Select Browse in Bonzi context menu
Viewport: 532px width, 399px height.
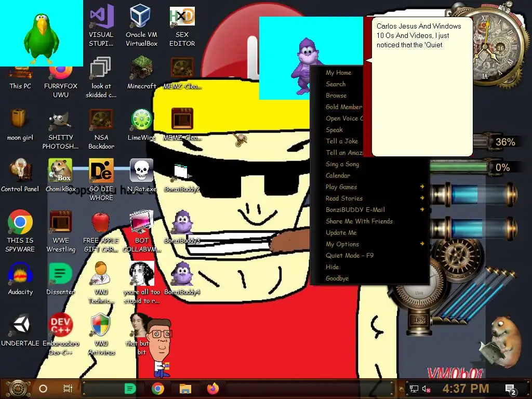point(336,96)
